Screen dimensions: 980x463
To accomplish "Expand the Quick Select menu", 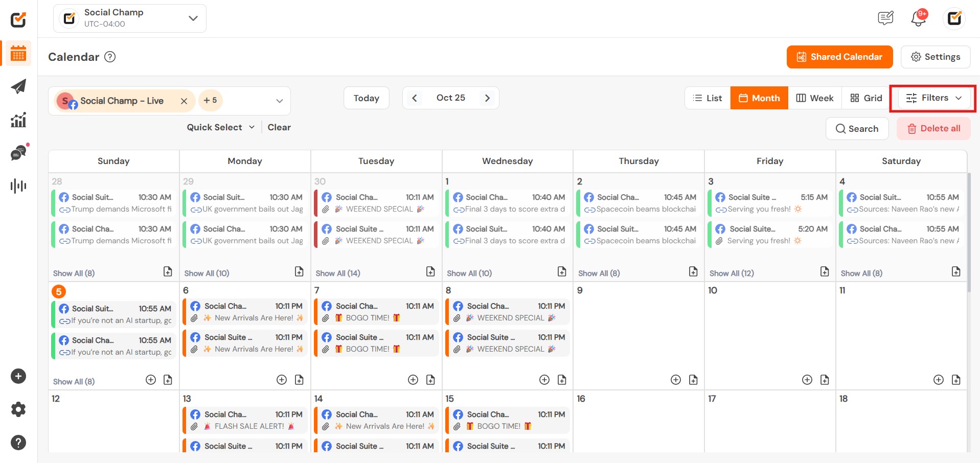I will click(220, 127).
